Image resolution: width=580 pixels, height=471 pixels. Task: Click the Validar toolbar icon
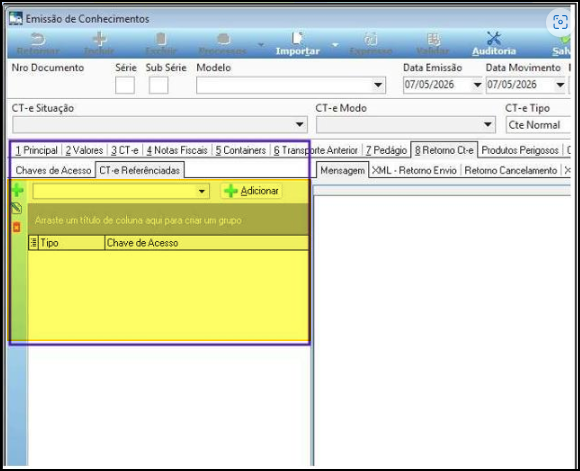tap(433, 39)
